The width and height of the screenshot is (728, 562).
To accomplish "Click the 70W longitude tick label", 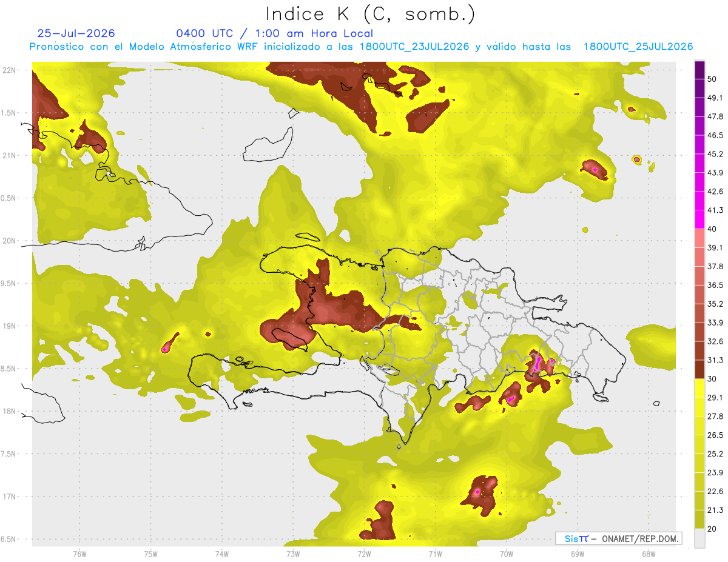I will (x=506, y=554).
